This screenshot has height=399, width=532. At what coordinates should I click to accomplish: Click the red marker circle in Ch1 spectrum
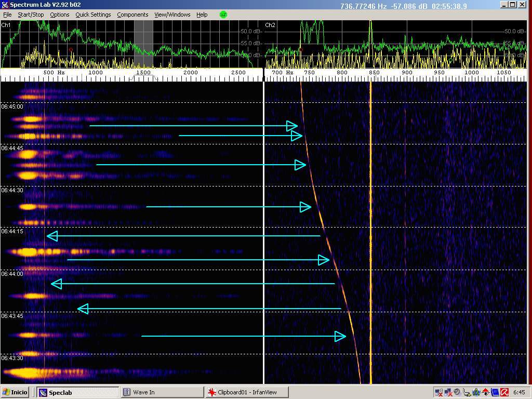click(71, 50)
